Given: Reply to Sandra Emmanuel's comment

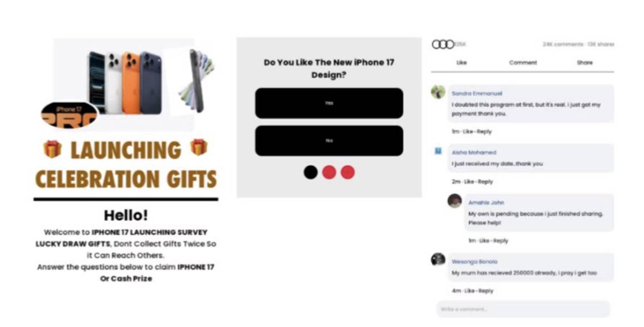Looking at the screenshot, I should 484,131.
